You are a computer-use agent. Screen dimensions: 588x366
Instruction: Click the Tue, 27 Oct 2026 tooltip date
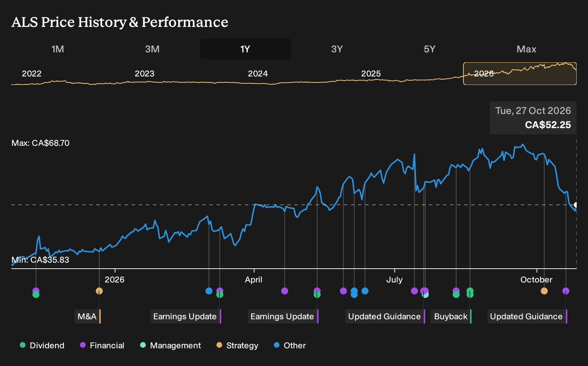tap(533, 111)
